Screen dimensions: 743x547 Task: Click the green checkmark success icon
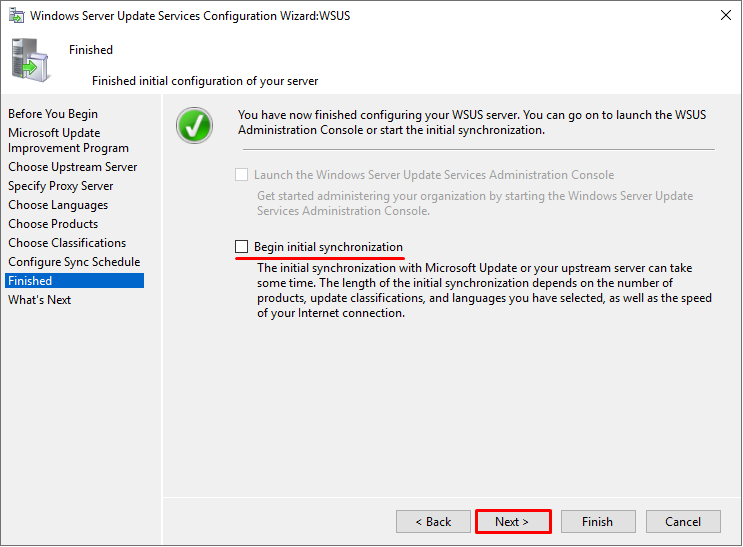(194, 126)
